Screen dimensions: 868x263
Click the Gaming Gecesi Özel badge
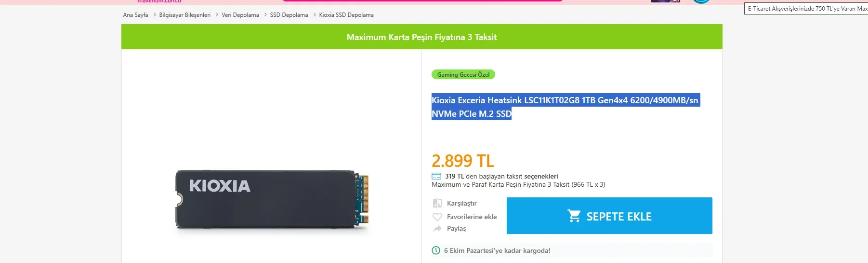(463, 75)
